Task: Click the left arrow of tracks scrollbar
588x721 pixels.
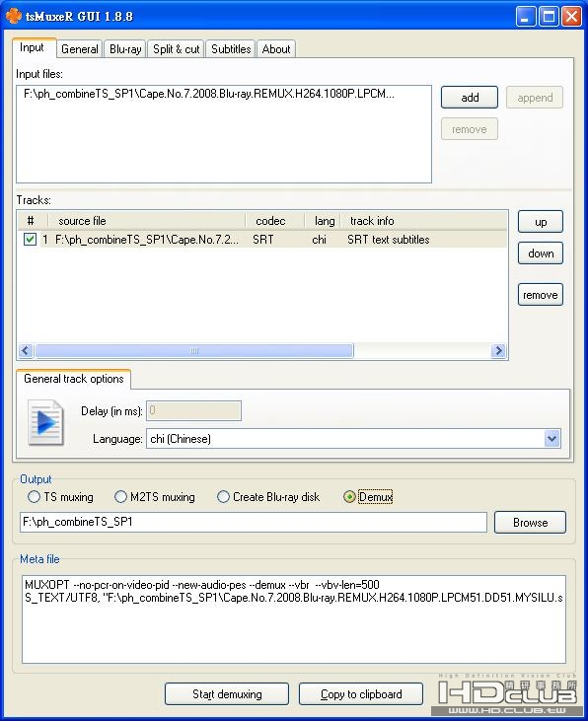Action: click(26, 351)
